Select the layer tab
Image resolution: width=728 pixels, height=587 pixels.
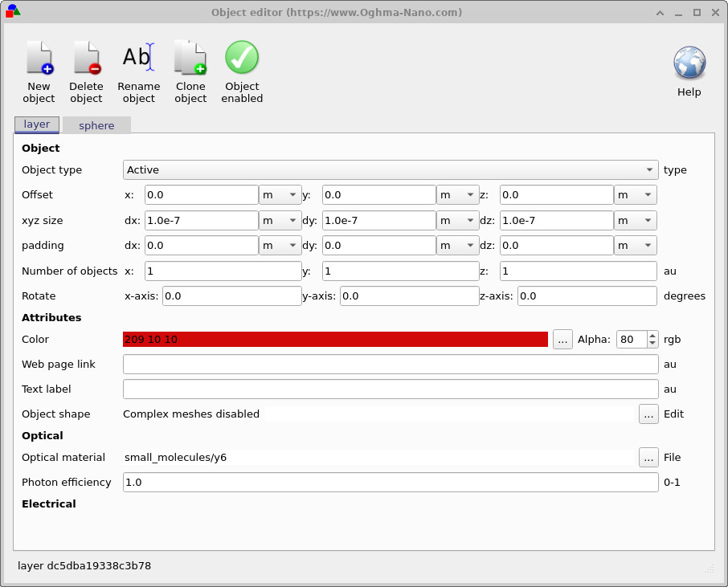click(x=36, y=124)
